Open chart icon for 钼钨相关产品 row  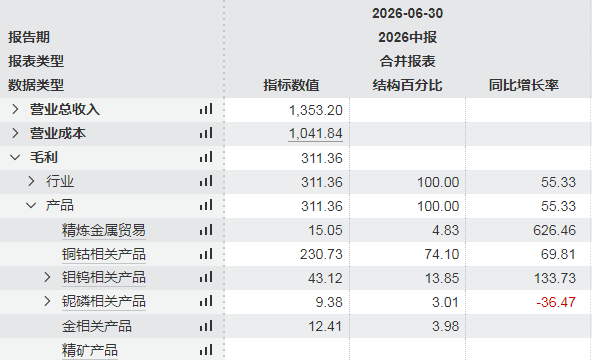206,278
